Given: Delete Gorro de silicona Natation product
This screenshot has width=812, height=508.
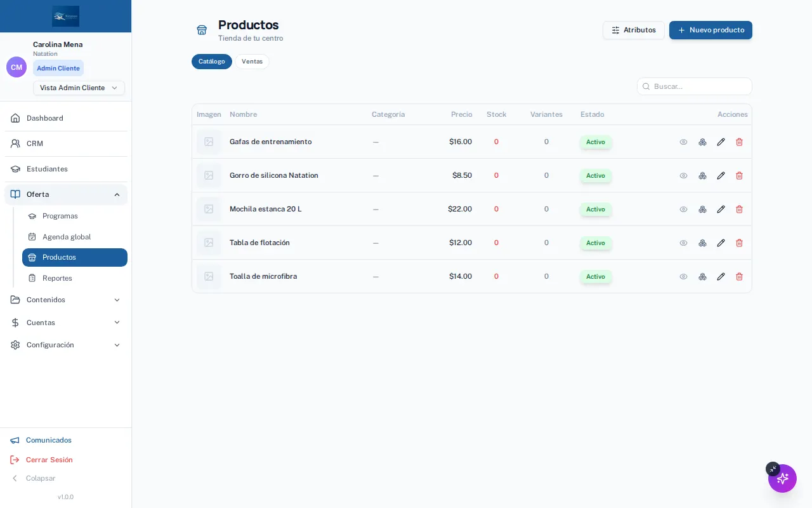Looking at the screenshot, I should point(739,175).
